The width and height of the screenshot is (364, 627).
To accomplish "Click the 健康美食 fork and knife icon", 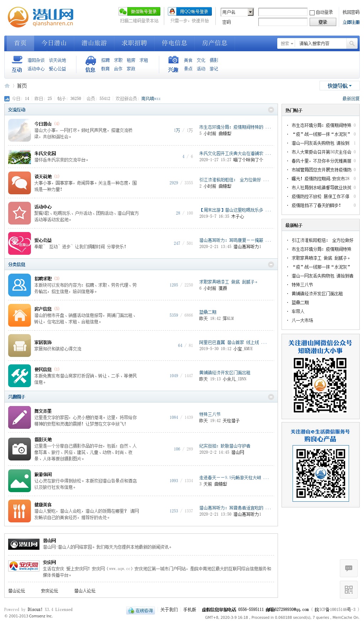I will 20,511.
